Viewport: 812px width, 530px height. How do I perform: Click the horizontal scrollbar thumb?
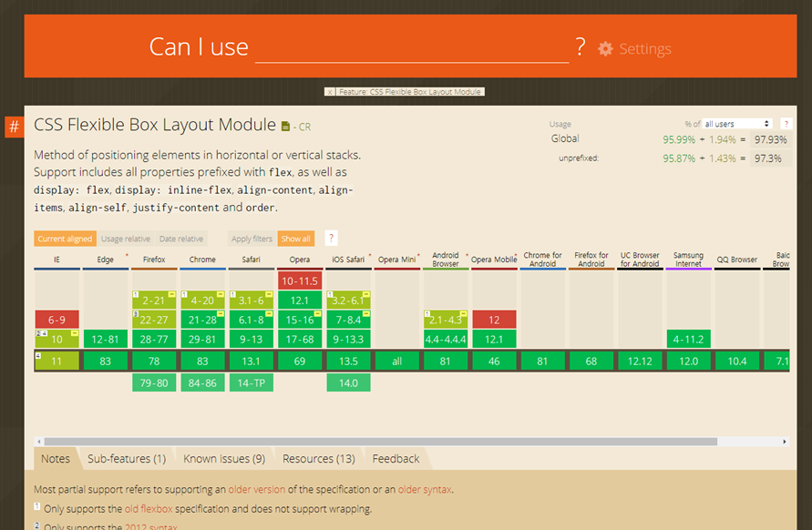(x=381, y=442)
